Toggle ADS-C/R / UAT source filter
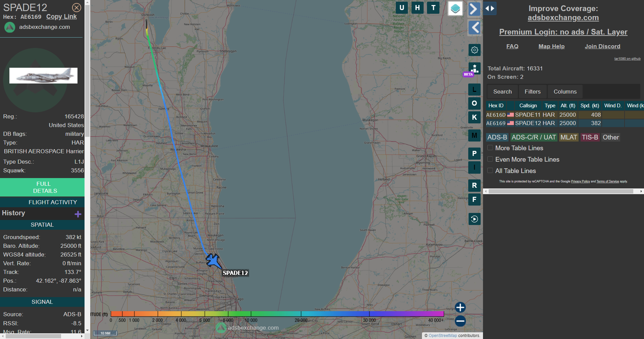This screenshot has width=644, height=339. (534, 137)
